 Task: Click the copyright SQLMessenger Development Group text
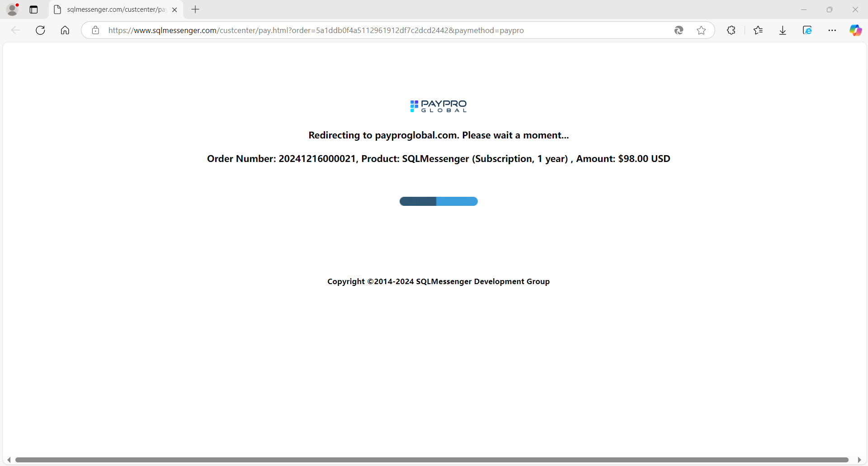coord(439,281)
